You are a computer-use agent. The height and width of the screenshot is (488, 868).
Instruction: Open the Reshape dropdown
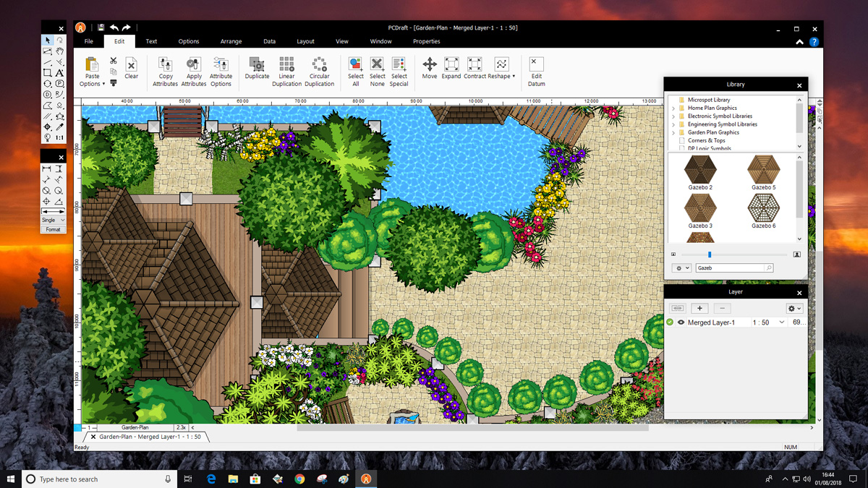click(501, 68)
